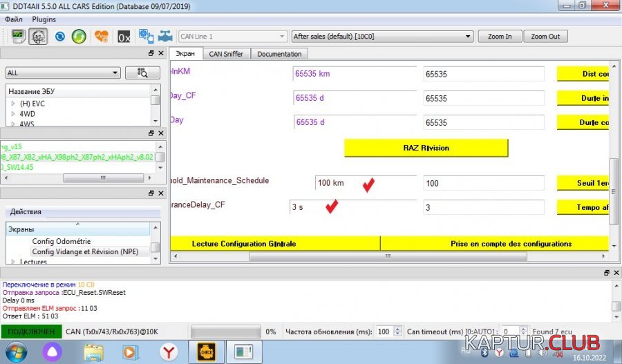Open File Explorer from the taskbar
Screen dimensions: 622x364
[x=93, y=352]
